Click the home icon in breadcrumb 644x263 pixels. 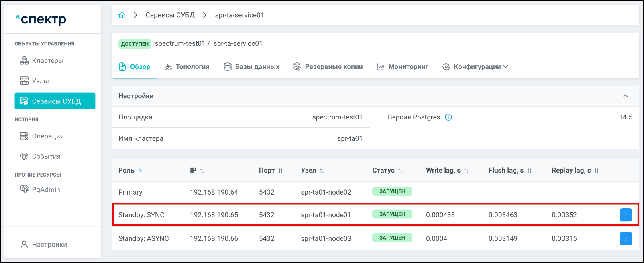pyautogui.click(x=122, y=15)
